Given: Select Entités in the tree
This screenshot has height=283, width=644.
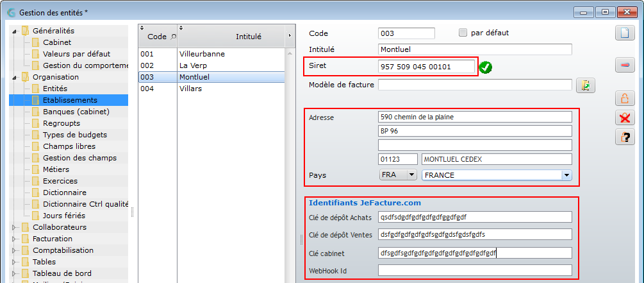Looking at the screenshot, I should pyautogui.click(x=55, y=89).
